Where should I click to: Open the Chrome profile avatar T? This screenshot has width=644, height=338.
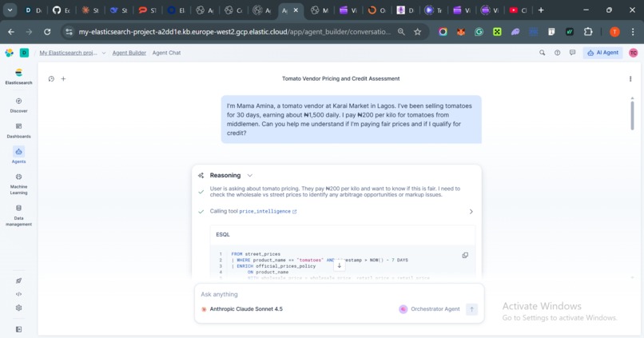point(614,32)
